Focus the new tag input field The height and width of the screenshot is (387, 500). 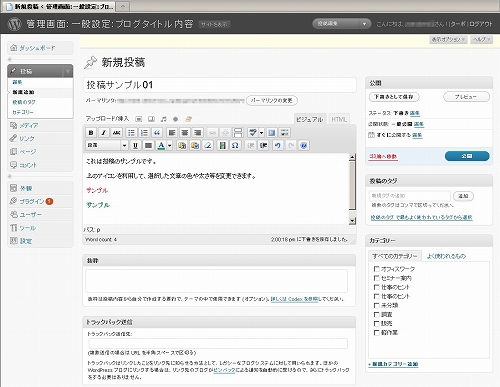[410, 196]
